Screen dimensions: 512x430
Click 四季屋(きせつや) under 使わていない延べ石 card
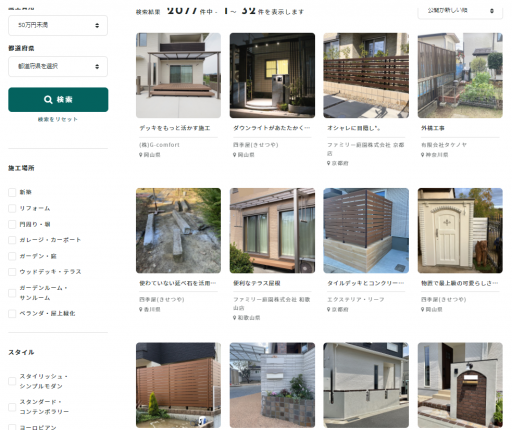[x=162, y=300]
